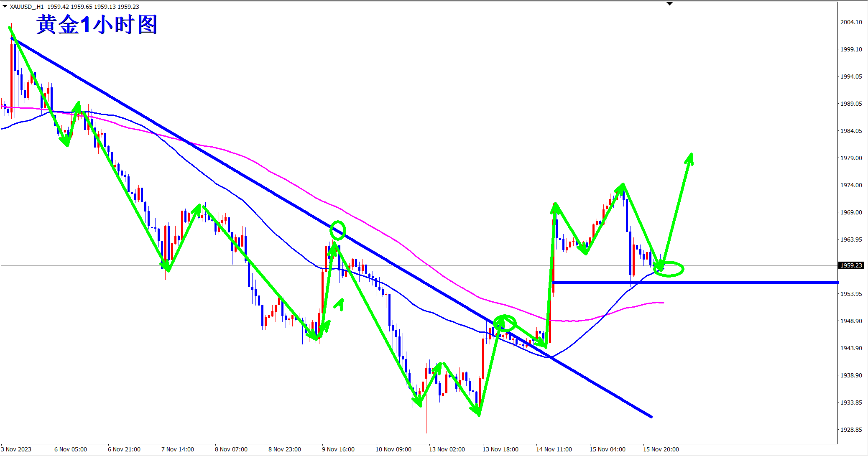Click the chart shift marker triangle at top
The height and width of the screenshot is (456, 868).
[669, 3]
